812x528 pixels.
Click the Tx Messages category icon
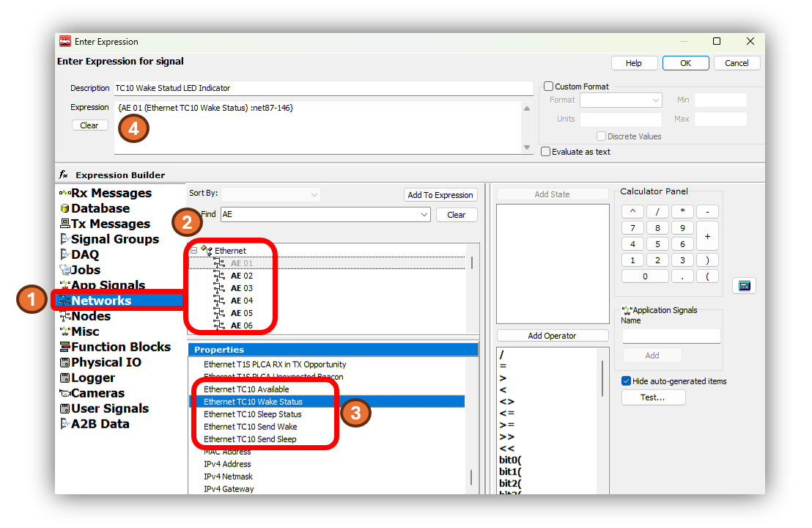point(65,224)
